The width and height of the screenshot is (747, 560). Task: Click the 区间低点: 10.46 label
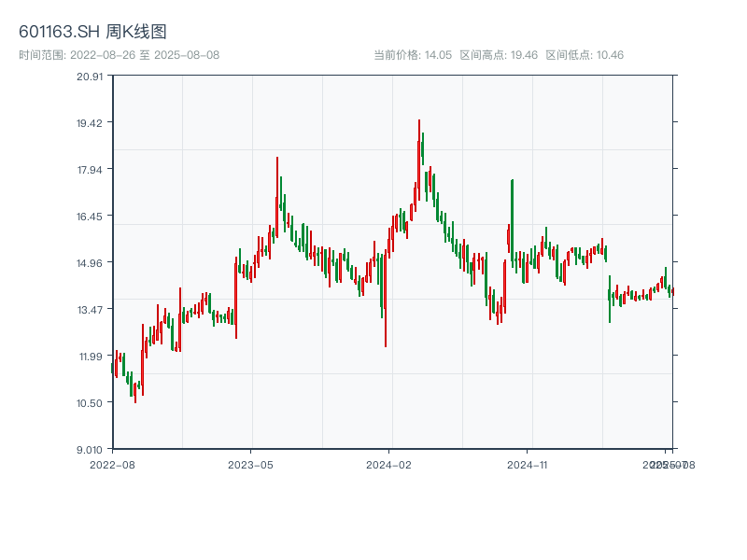click(585, 55)
